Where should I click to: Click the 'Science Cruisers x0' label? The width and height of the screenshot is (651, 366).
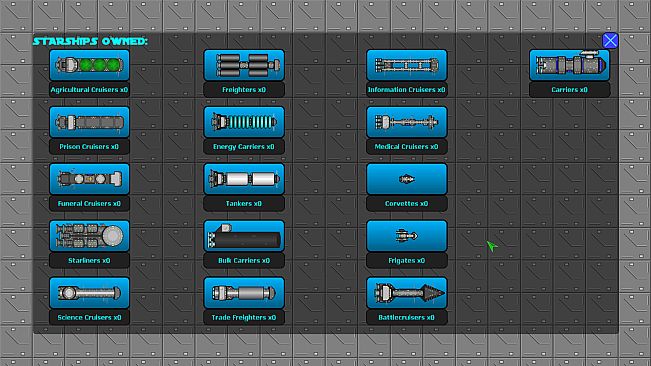pos(89,317)
